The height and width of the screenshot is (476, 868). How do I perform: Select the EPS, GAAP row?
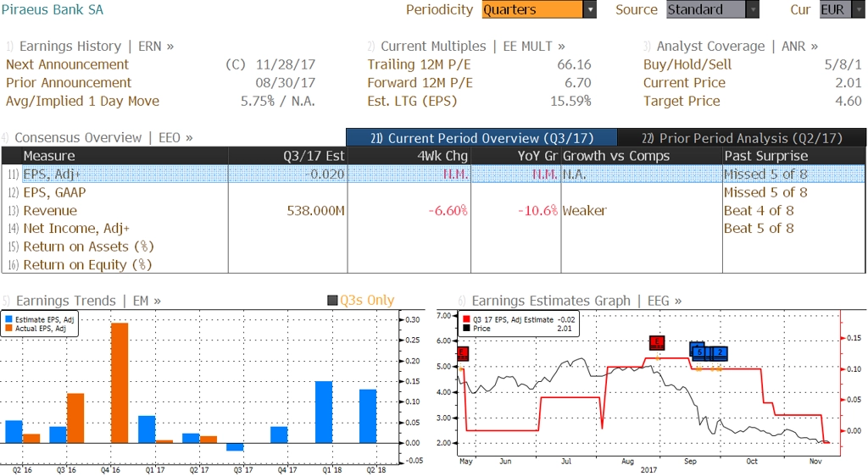click(433, 192)
